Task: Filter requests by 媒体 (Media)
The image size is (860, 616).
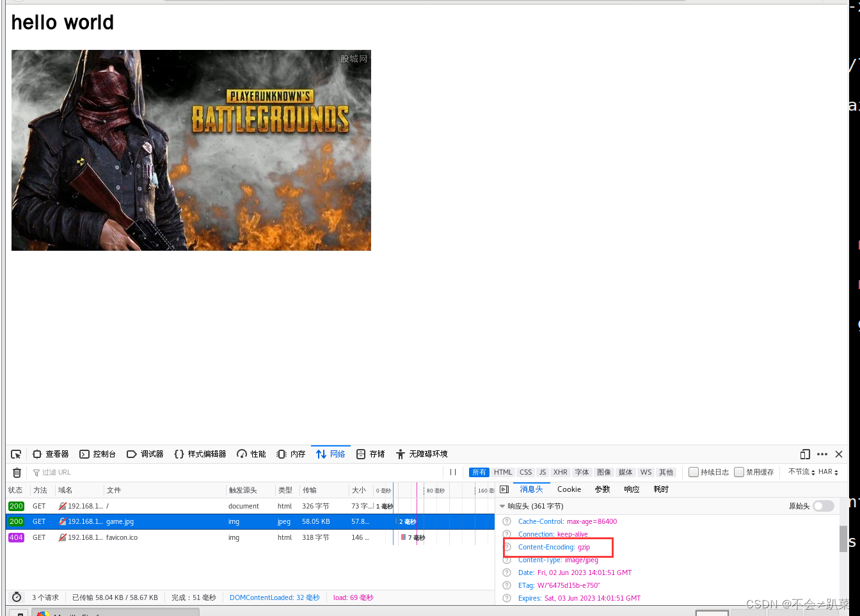Action: pos(626,472)
